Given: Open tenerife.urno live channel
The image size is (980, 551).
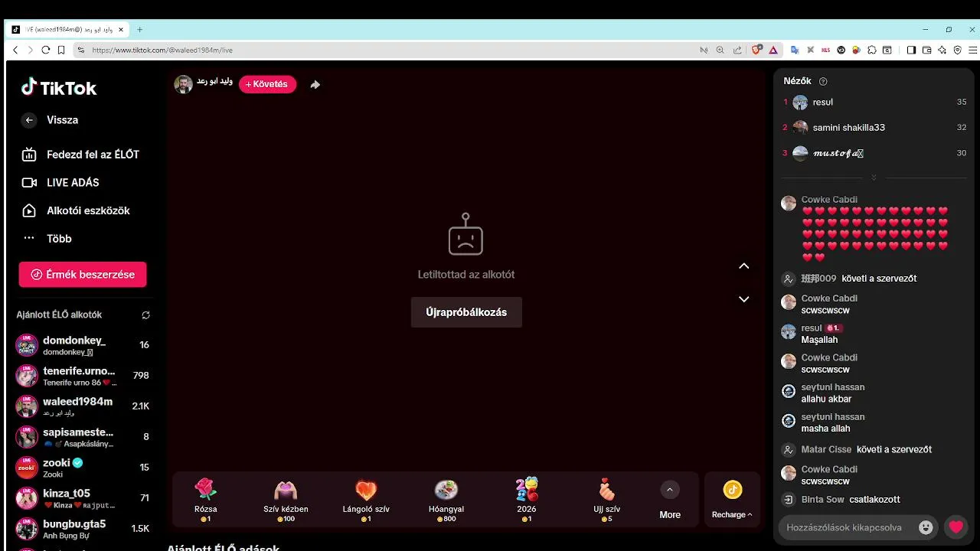Looking at the screenshot, I should 83,376.
